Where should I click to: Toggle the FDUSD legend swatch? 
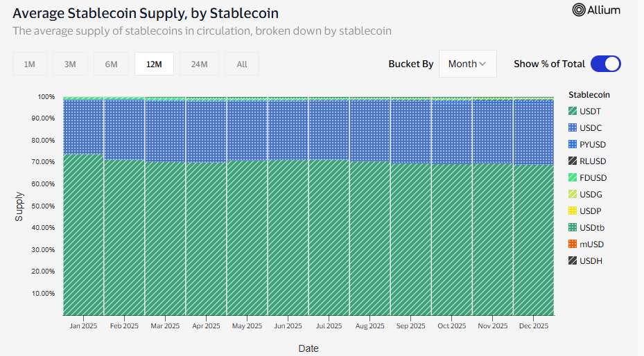(573, 178)
